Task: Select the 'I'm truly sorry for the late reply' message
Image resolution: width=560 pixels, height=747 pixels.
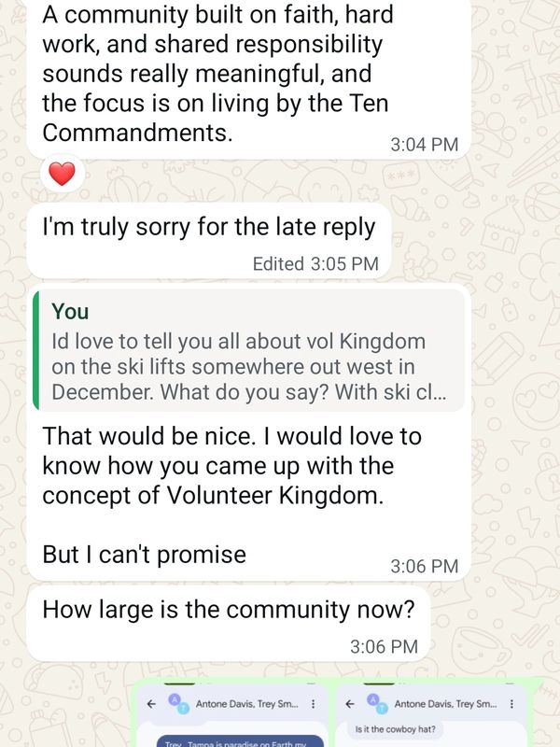Action: pos(208,242)
